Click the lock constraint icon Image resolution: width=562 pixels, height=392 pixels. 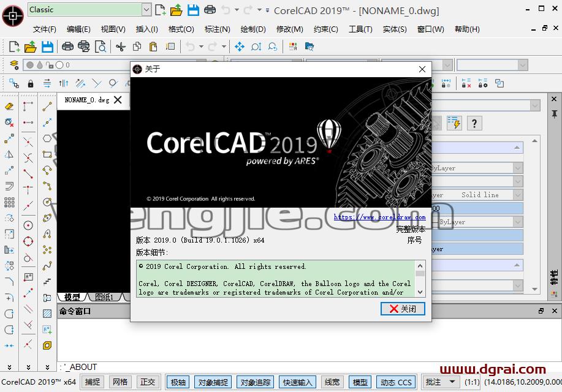(x=31, y=84)
